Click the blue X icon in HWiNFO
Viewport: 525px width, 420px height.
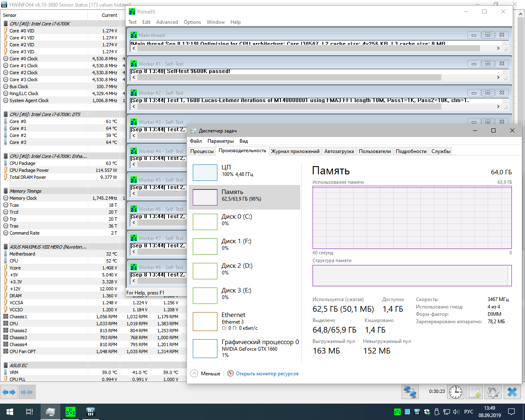coord(512,392)
